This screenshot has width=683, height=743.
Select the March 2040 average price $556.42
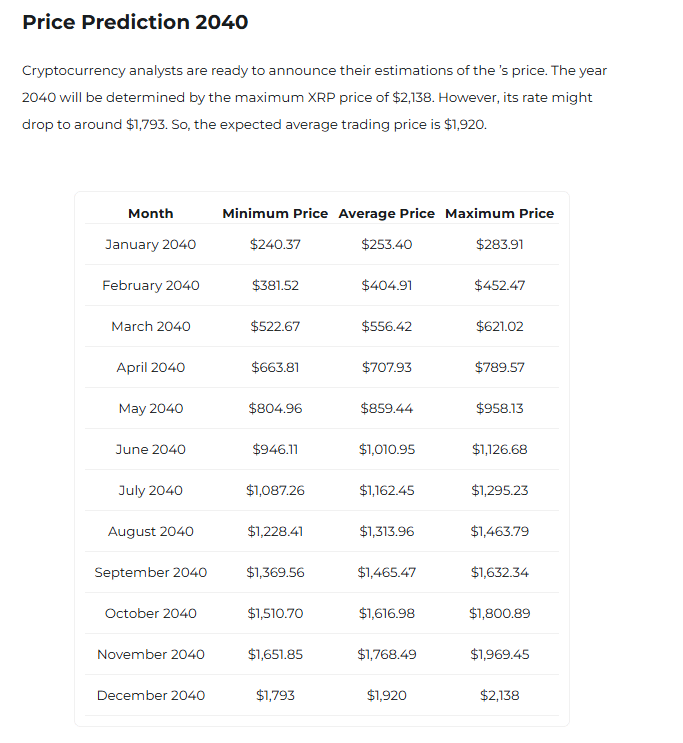pyautogui.click(x=387, y=326)
